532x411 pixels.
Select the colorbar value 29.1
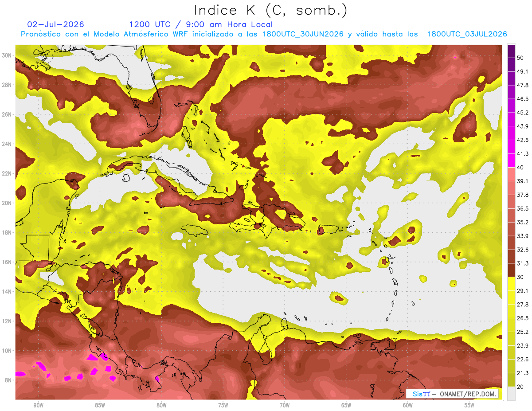(x=523, y=291)
